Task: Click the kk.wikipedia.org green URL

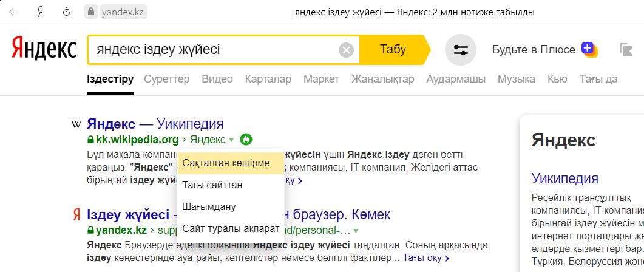Action: pyautogui.click(x=137, y=140)
